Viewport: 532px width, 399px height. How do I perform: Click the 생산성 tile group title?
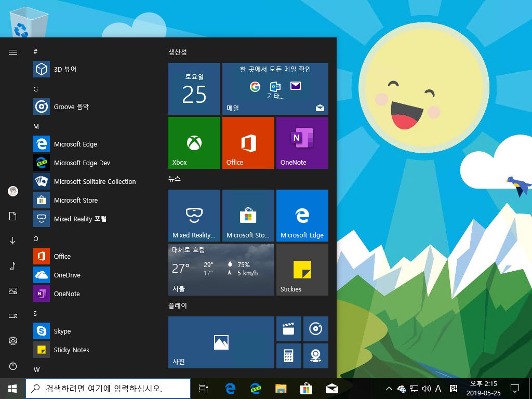click(x=178, y=52)
